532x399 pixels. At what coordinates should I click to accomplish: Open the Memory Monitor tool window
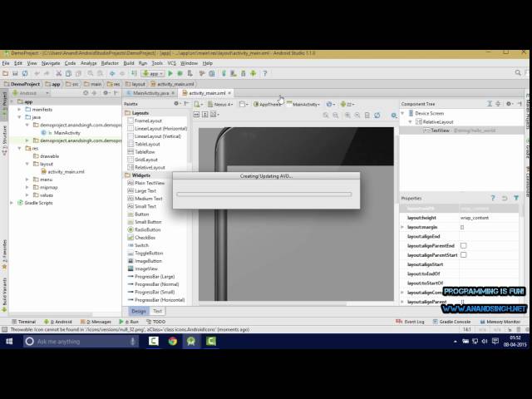(500, 322)
